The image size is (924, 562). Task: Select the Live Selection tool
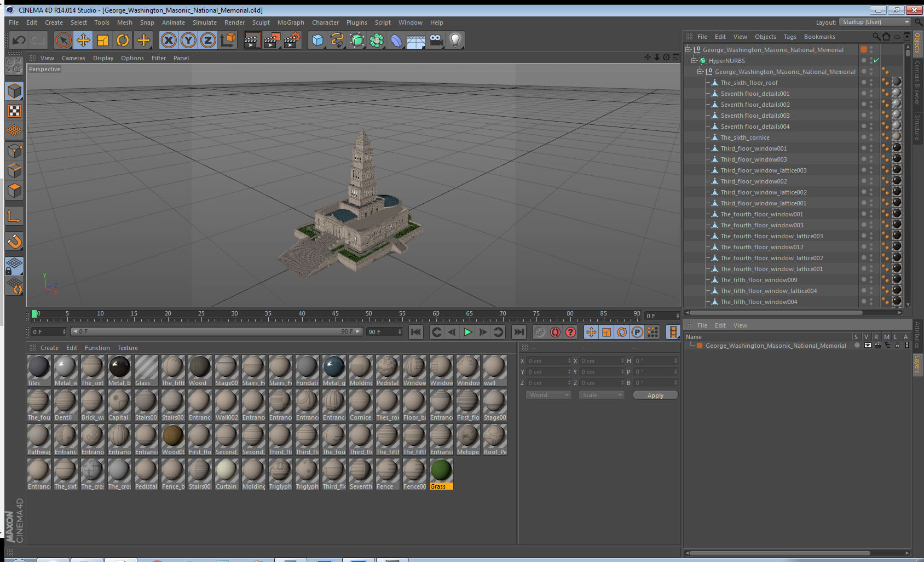coord(63,40)
